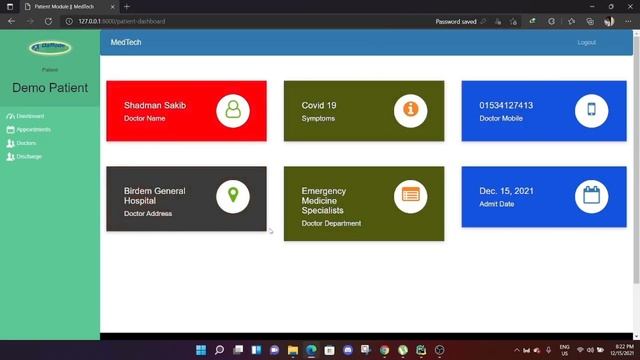This screenshot has height=360, width=640.
Task: Open OBS Studio from the taskbar
Action: point(440,350)
